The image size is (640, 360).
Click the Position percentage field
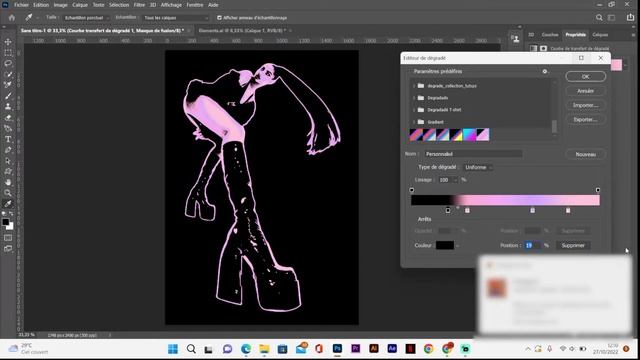coord(532,245)
